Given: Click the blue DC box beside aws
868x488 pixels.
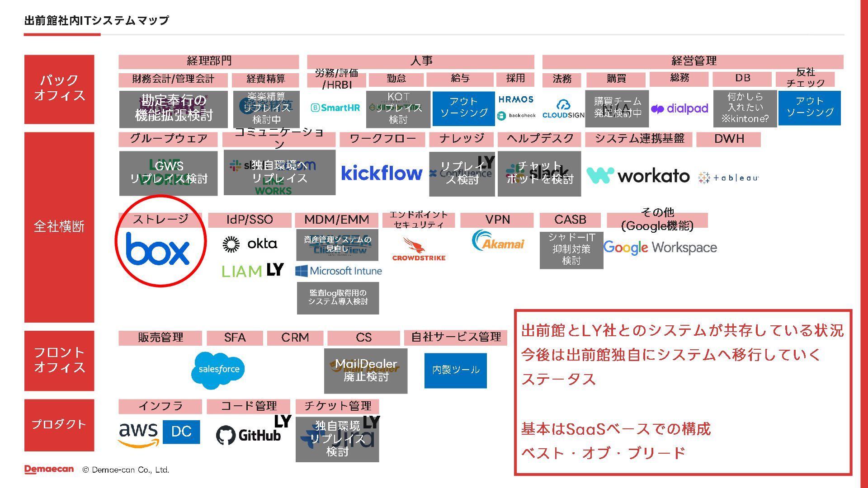Looking at the screenshot, I should [181, 432].
